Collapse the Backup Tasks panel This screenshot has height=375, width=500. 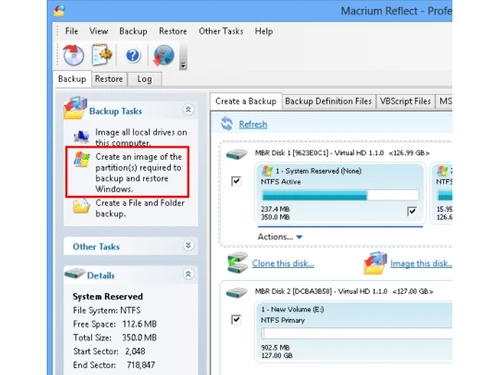click(188, 110)
